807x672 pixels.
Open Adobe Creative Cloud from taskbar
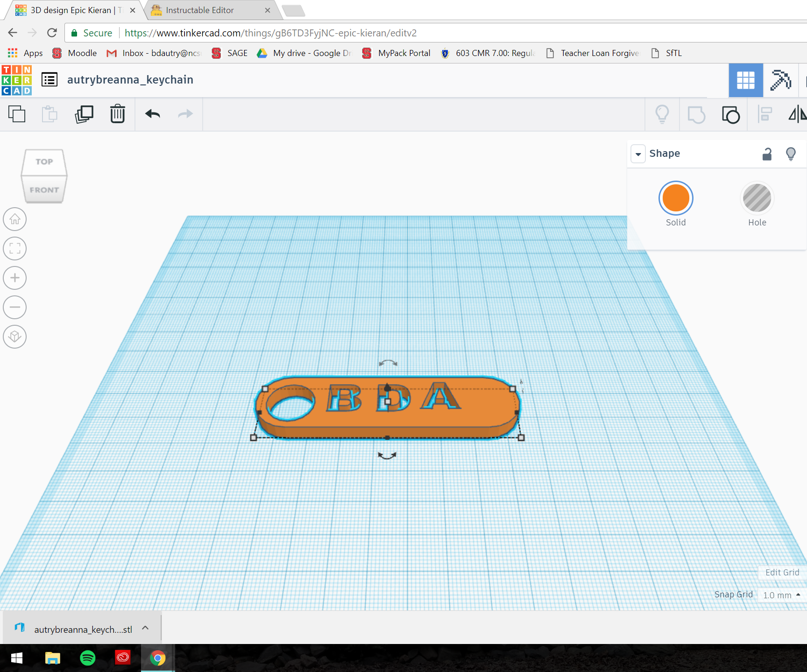pyautogui.click(x=123, y=658)
